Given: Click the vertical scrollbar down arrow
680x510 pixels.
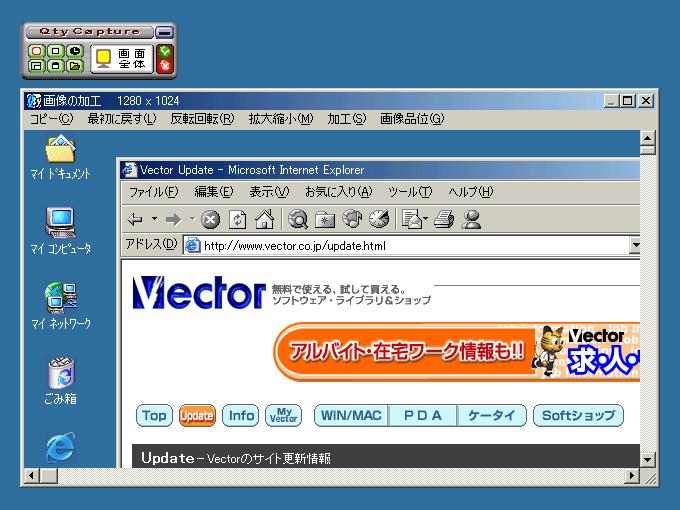Looking at the screenshot, I should pyautogui.click(x=647, y=460).
